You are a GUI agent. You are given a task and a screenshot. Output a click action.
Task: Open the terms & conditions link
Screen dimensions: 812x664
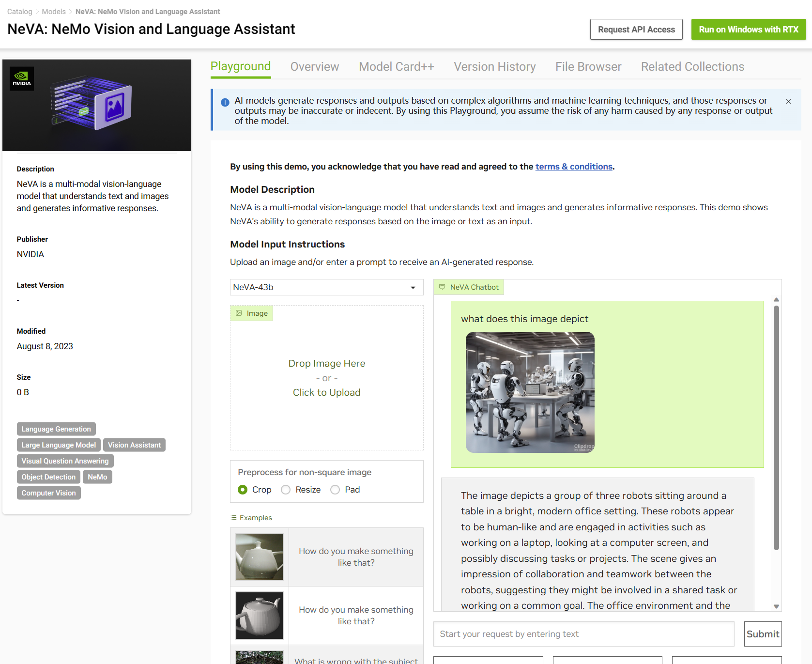574,167
